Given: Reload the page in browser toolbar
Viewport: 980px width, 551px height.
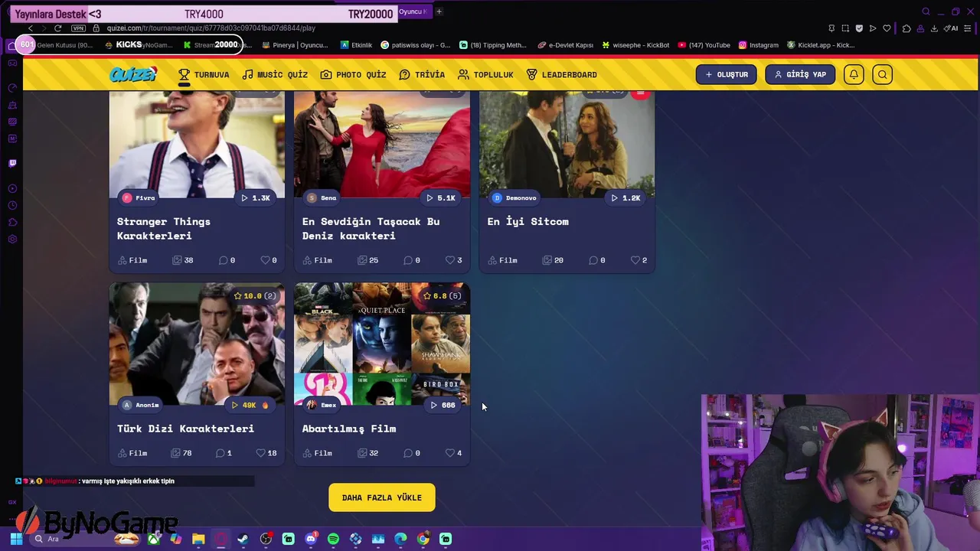Looking at the screenshot, I should [57, 28].
